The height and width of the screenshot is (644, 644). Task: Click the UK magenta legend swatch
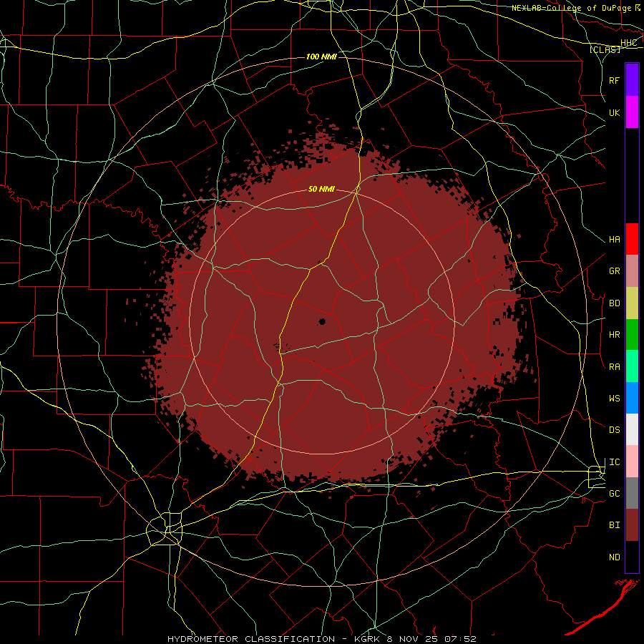click(632, 112)
